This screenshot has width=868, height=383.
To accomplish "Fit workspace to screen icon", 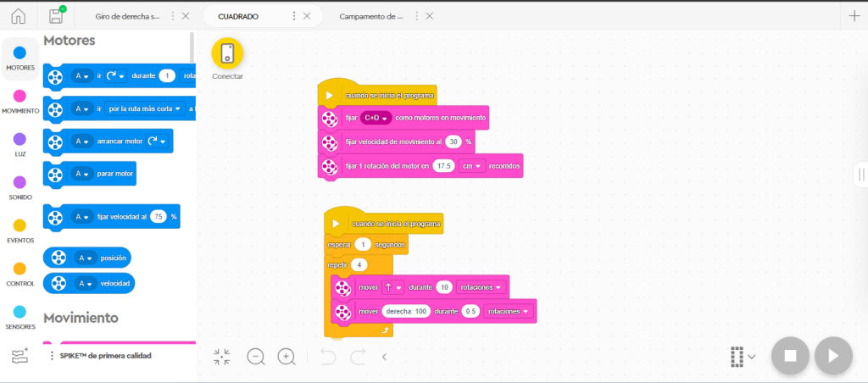I will [x=222, y=357].
